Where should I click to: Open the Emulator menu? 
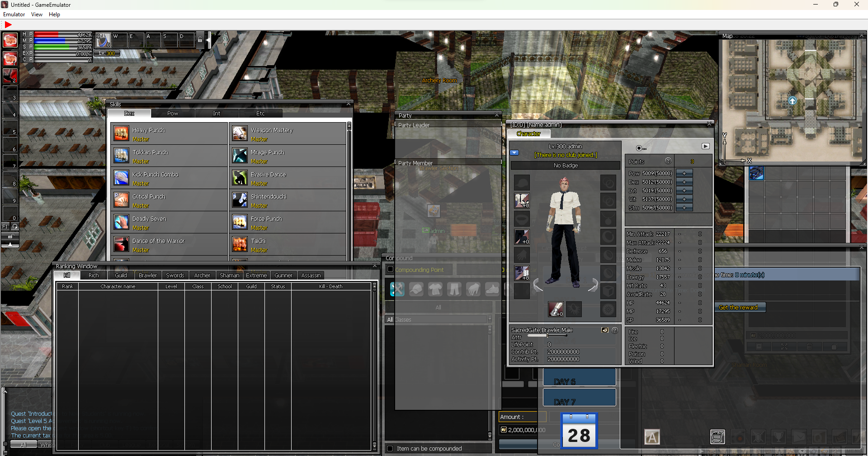coord(14,14)
